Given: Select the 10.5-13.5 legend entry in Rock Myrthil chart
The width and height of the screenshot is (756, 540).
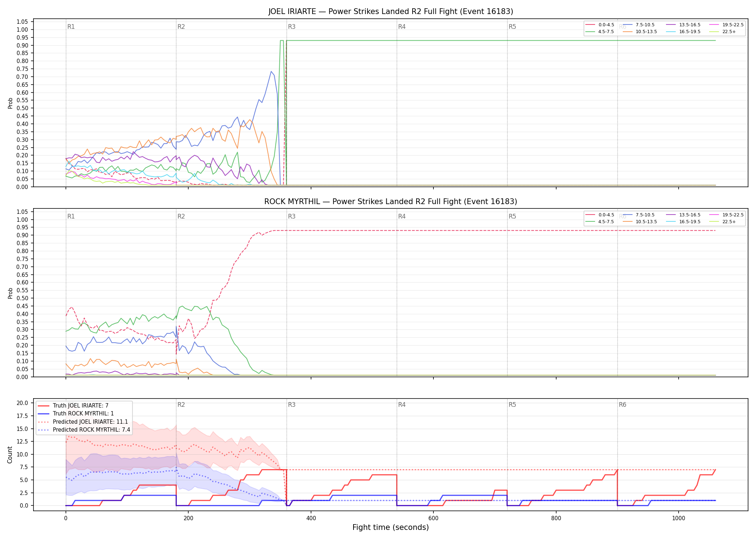Looking at the screenshot, I should [x=640, y=222].
